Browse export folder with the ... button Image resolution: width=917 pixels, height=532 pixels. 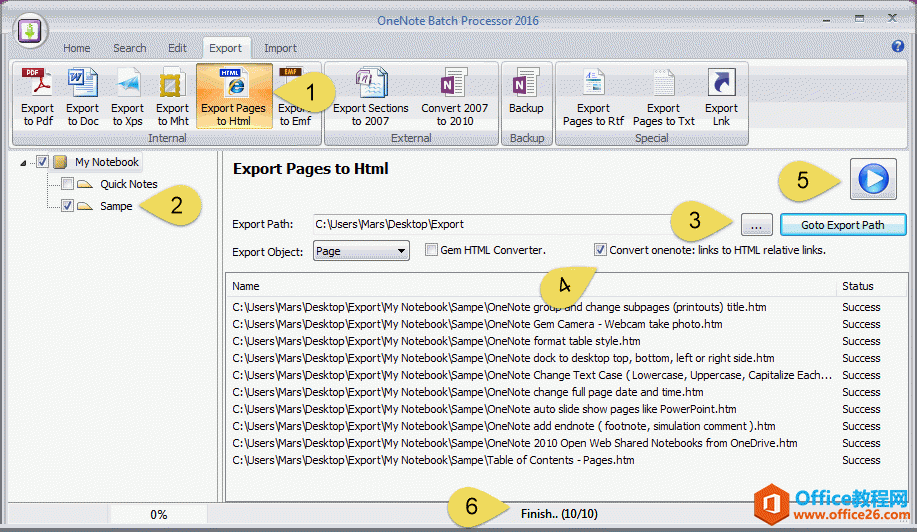coord(756,224)
